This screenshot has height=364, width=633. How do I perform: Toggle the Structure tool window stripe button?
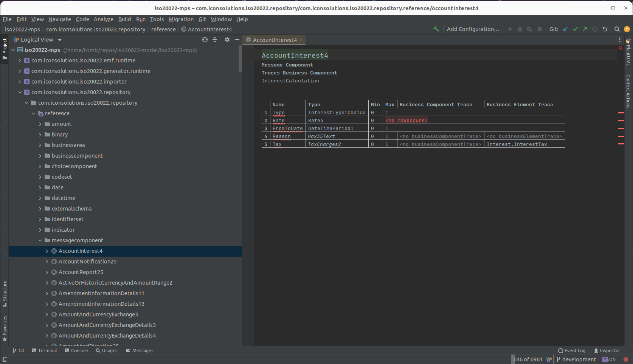point(5,293)
